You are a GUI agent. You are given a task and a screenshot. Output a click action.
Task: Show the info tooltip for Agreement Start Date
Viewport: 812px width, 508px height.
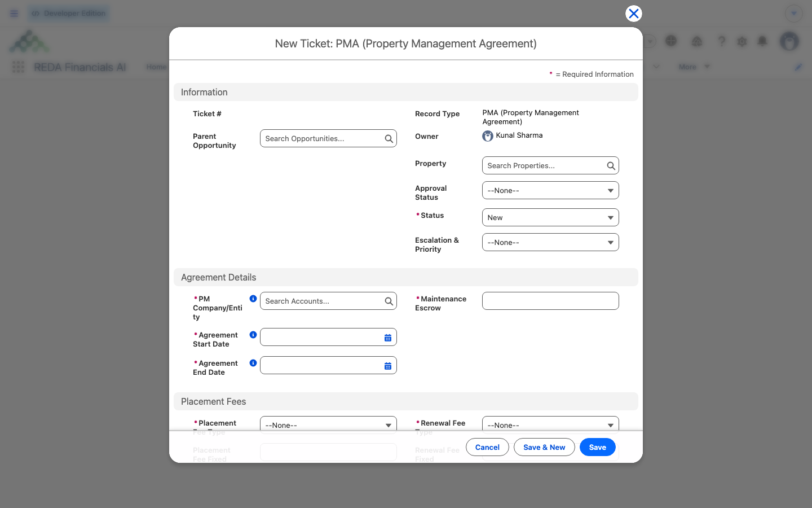tap(253, 335)
